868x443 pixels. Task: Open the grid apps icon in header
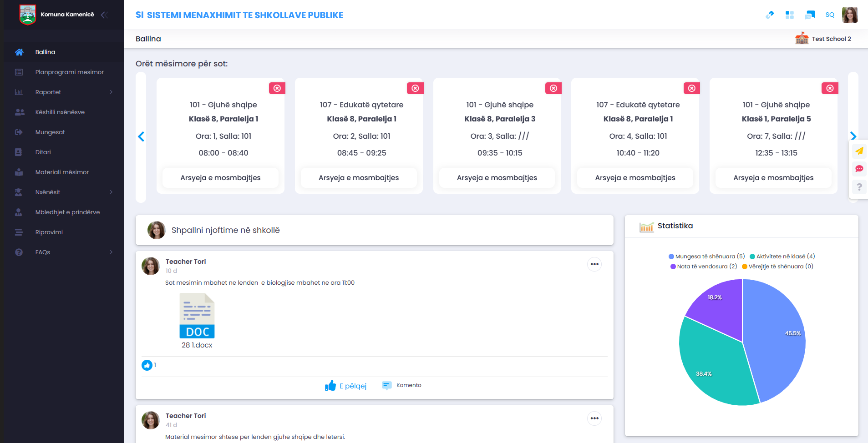point(789,15)
